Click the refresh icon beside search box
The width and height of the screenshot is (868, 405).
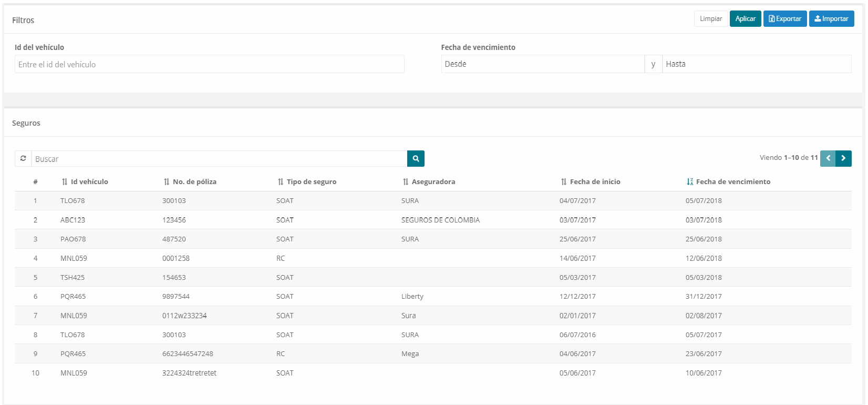23,158
